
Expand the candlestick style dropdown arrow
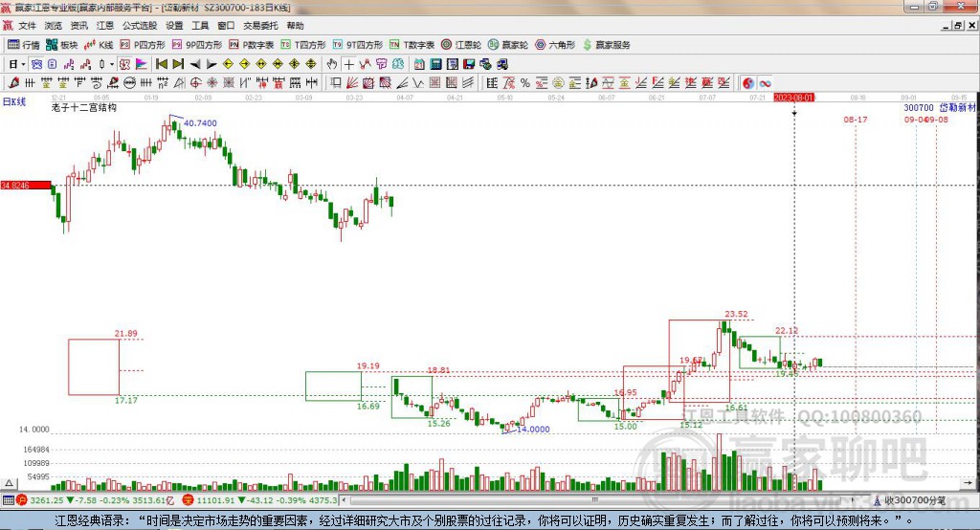click(x=112, y=64)
